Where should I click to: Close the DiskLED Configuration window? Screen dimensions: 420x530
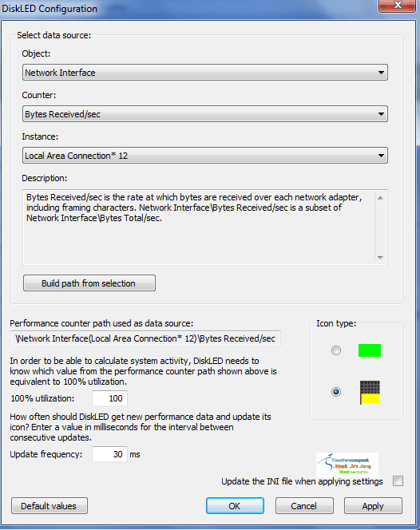pyautogui.click(x=397, y=6)
